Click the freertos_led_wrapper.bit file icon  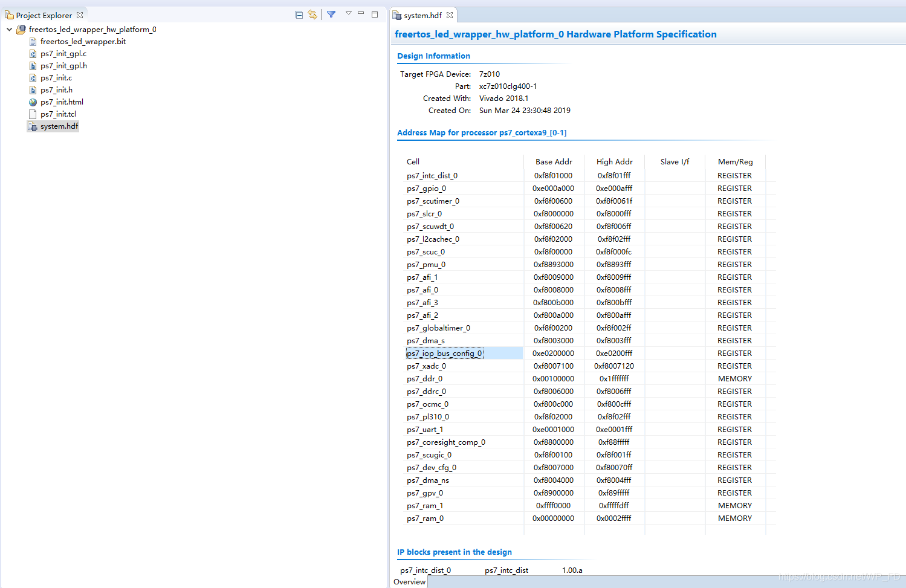pyautogui.click(x=32, y=41)
